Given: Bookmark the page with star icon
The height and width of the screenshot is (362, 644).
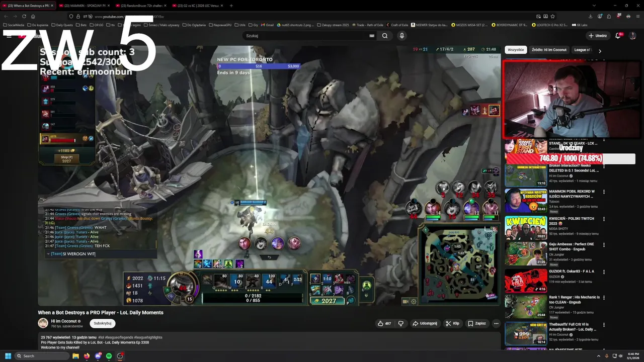Looking at the screenshot, I should pyautogui.click(x=552, y=17).
